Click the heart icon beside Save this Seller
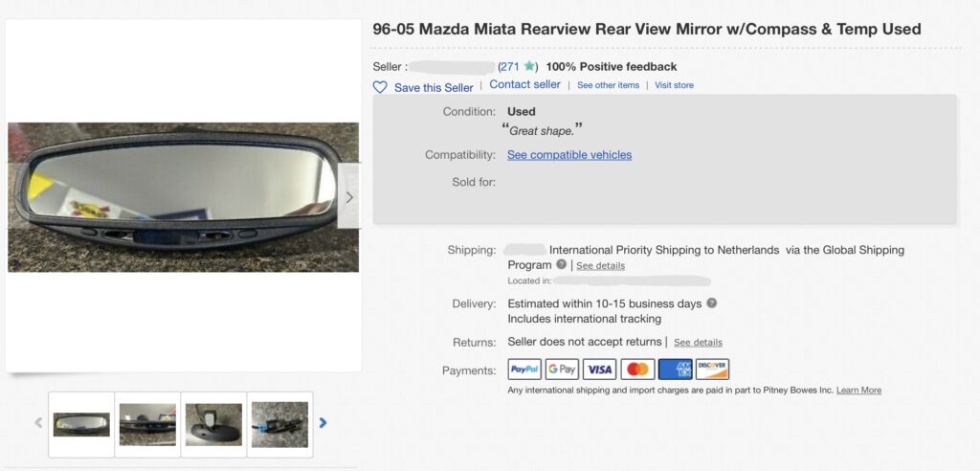Screen dimensions: 980x471 pos(380,87)
